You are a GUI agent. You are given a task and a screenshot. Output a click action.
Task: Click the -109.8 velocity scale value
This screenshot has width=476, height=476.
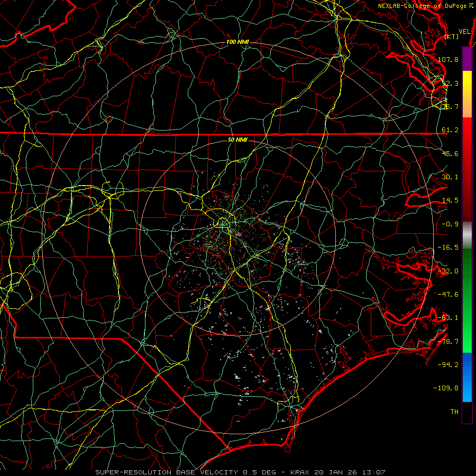tap(446, 388)
